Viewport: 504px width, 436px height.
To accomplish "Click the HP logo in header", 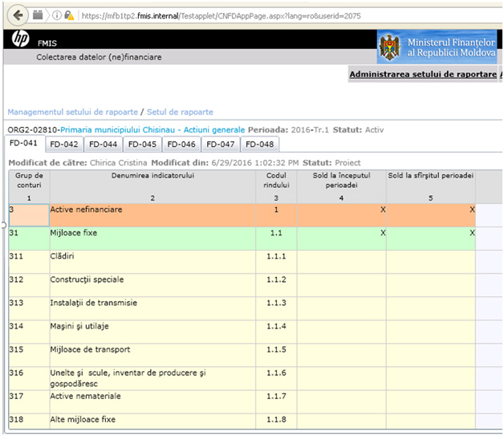I will pos(21,39).
